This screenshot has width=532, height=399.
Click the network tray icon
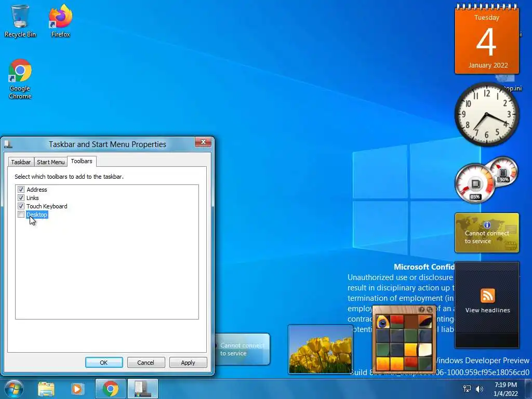467,389
